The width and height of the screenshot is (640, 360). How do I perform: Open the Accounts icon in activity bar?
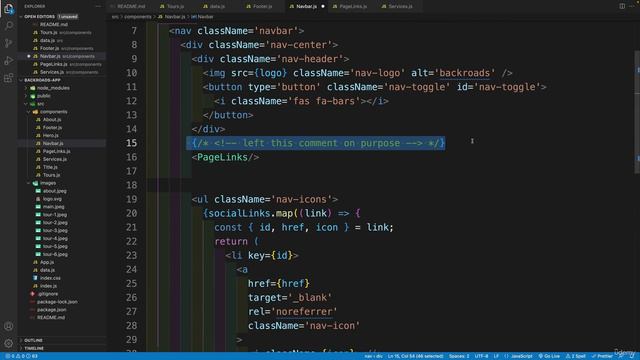point(9,326)
